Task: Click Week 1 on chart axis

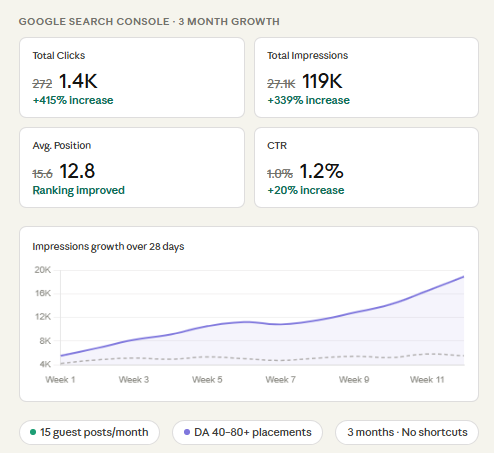Action: tap(60, 380)
